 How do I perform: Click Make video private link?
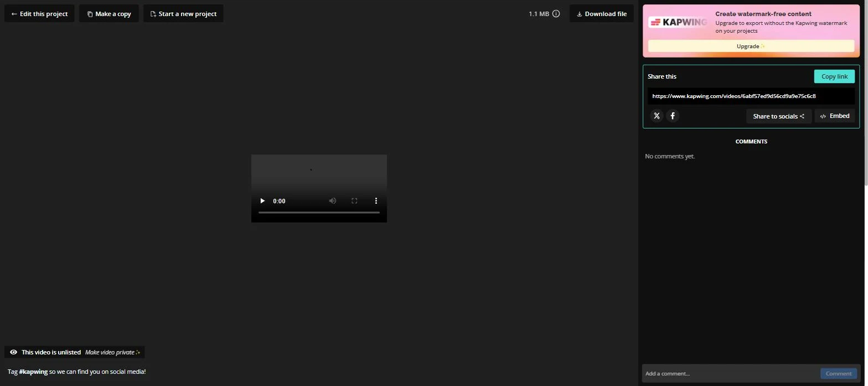click(x=112, y=352)
